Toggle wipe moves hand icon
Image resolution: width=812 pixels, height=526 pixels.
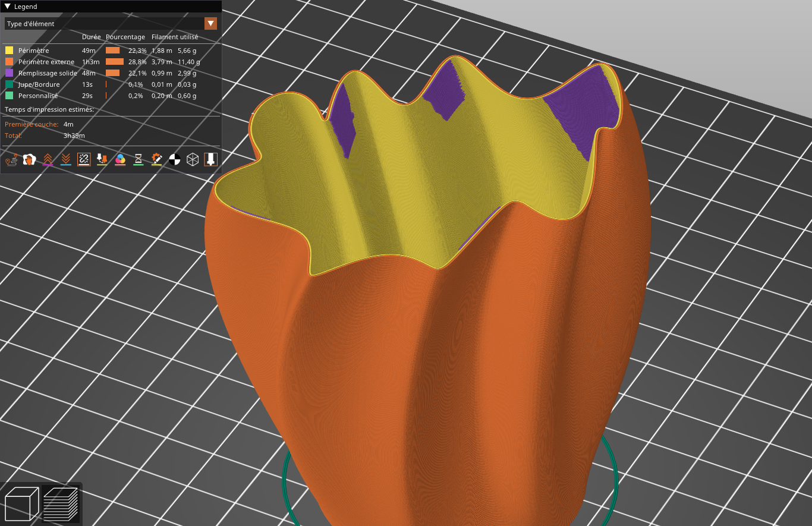[30, 159]
